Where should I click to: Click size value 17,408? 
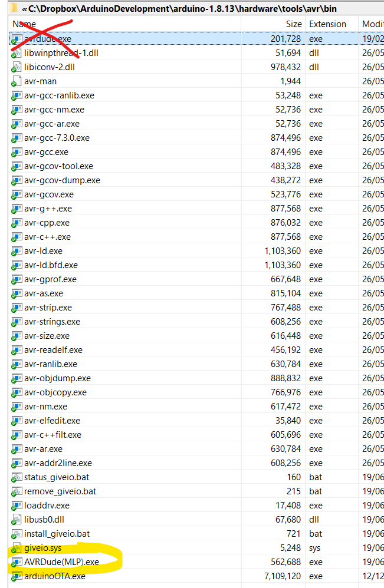[x=288, y=506]
